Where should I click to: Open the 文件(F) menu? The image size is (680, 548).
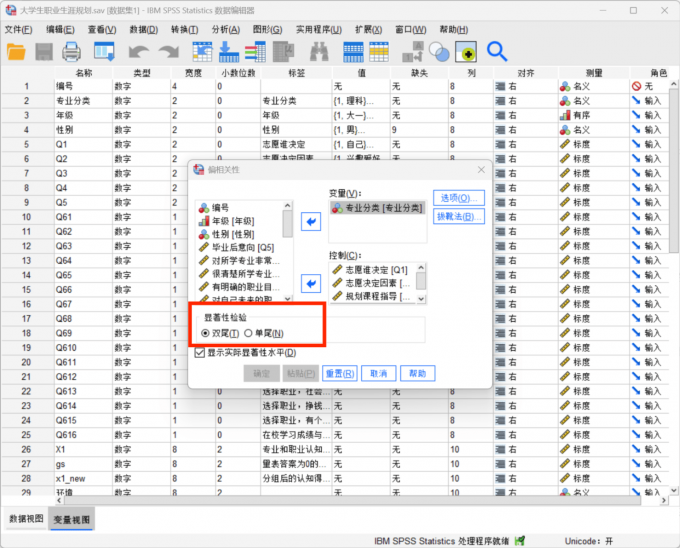pos(19,29)
